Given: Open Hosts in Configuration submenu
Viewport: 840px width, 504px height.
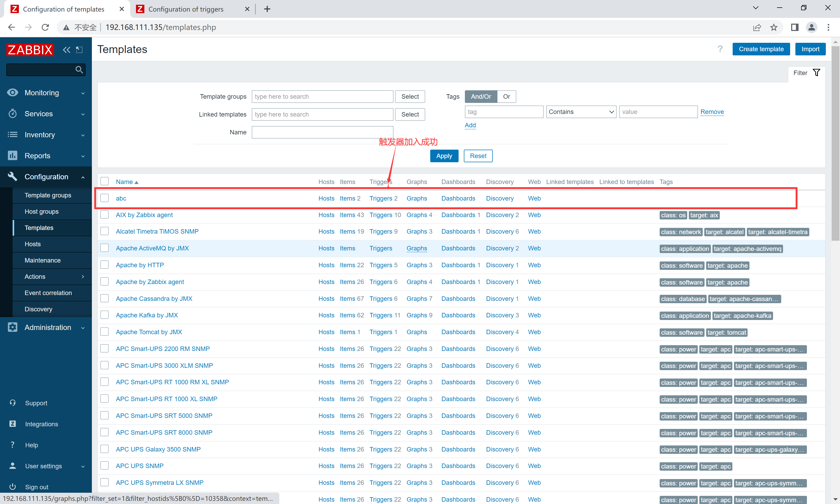Looking at the screenshot, I should point(33,244).
